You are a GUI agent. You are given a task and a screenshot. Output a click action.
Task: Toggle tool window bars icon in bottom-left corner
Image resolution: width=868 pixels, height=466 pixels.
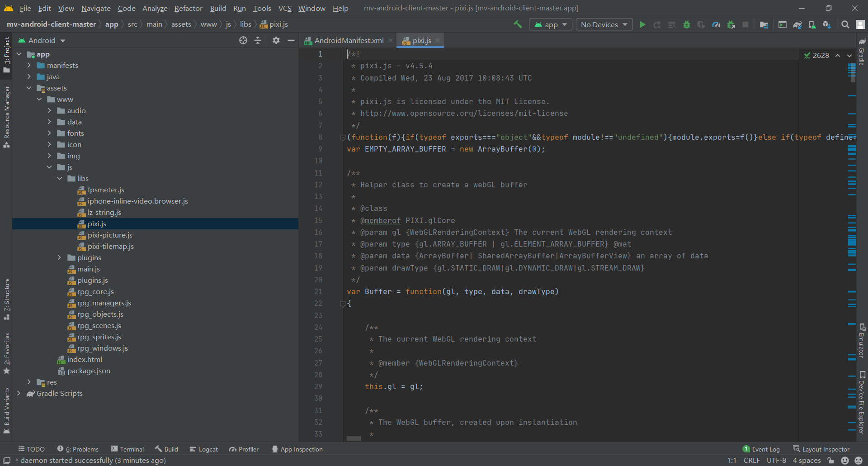pos(7,460)
